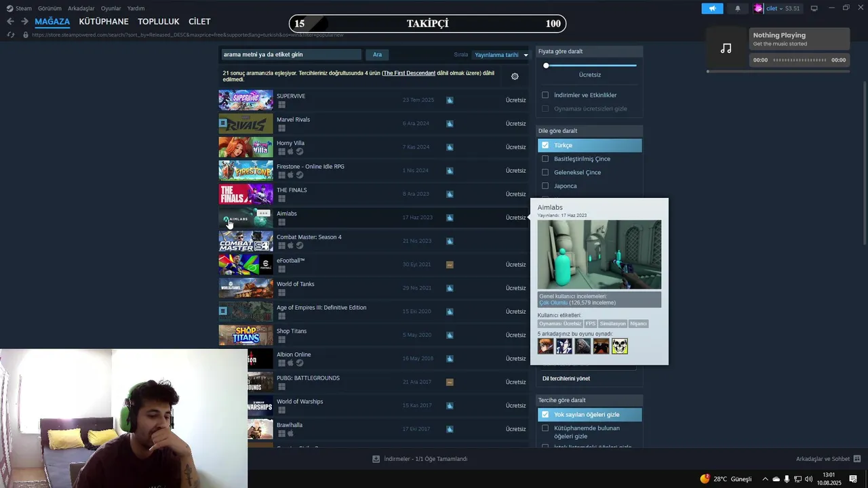Click eFootball mixed review icon
Viewport: 868px width, 488px height.
450,264
